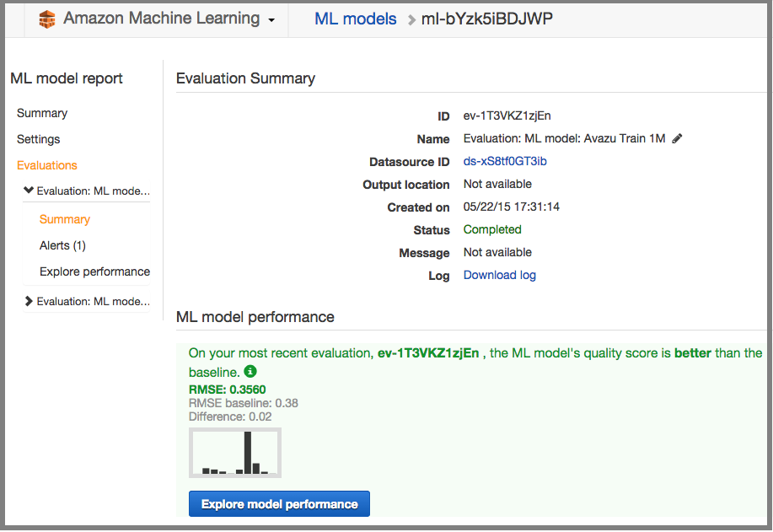
Task: Click the RMSE baseline: 0.38 text
Action: point(244,403)
